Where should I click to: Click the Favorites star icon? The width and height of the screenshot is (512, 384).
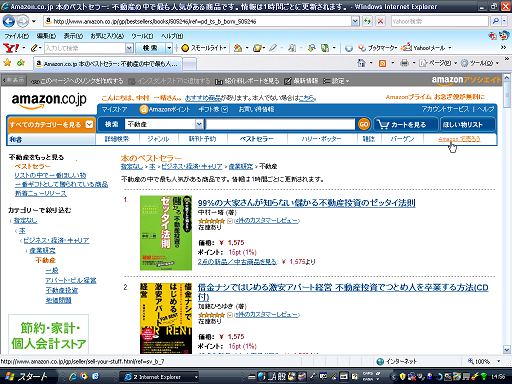pos(7,63)
